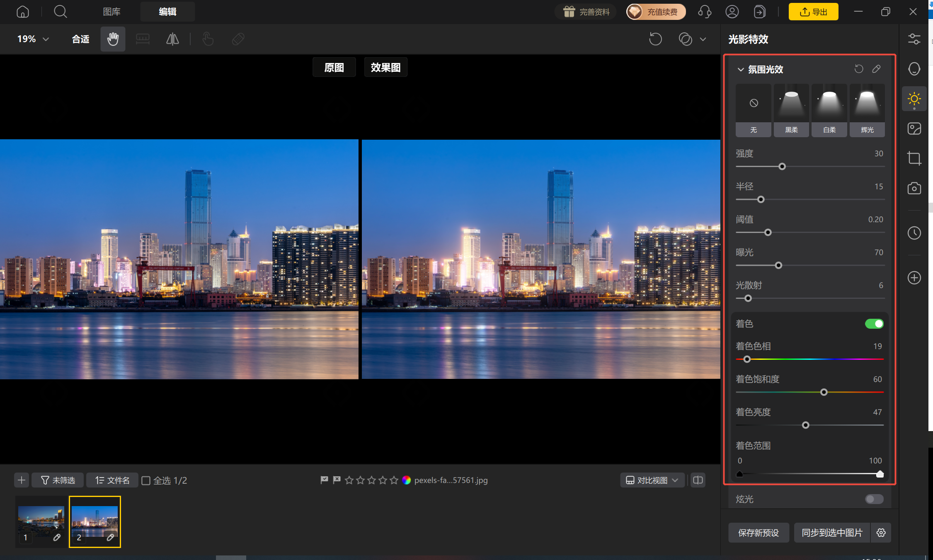Image resolution: width=933 pixels, height=560 pixels.
Task: Open the adjustment sliders panel icon
Action: pyautogui.click(x=914, y=39)
